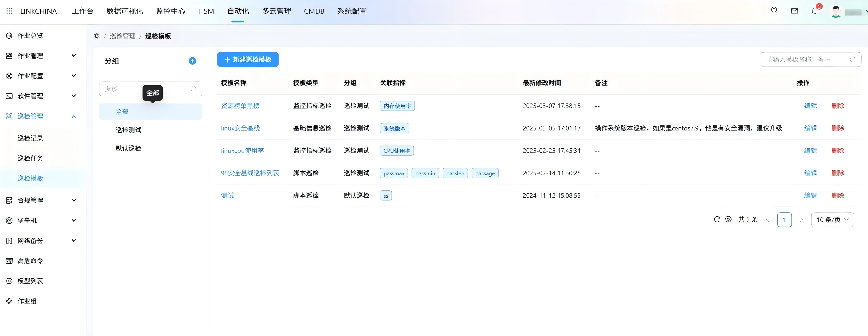Click 作业配置 sidebar icon

(9, 76)
